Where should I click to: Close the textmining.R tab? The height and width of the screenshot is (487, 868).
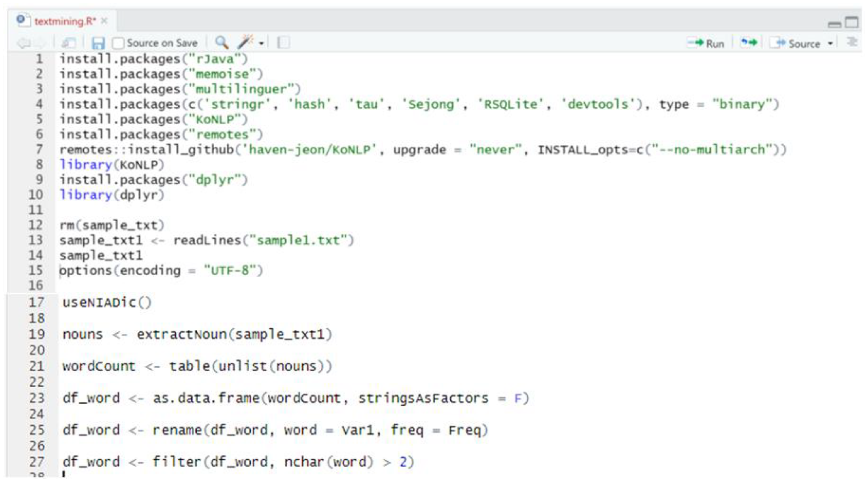(x=105, y=21)
